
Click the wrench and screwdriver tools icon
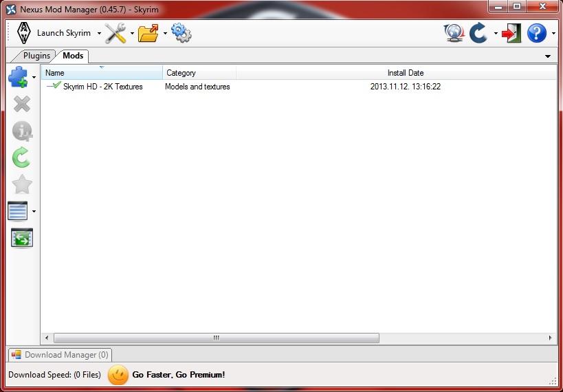(115, 34)
